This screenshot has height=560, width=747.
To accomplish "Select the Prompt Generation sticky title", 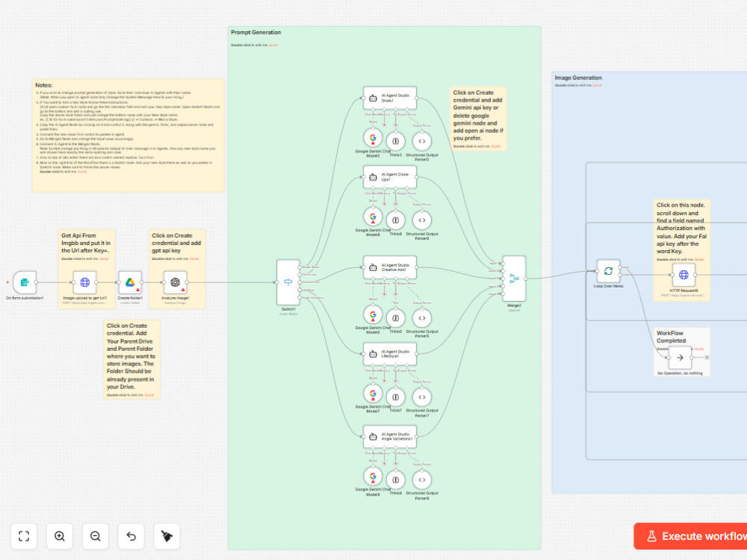I will pos(255,32).
